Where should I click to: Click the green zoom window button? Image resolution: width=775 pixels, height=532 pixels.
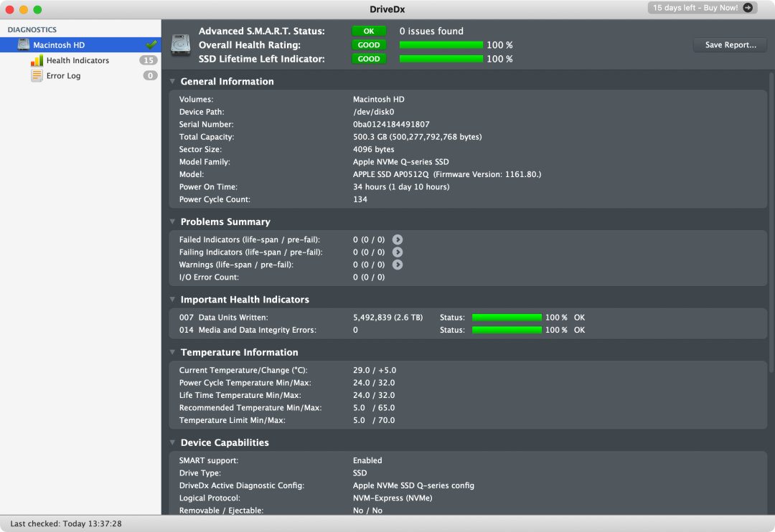click(37, 9)
